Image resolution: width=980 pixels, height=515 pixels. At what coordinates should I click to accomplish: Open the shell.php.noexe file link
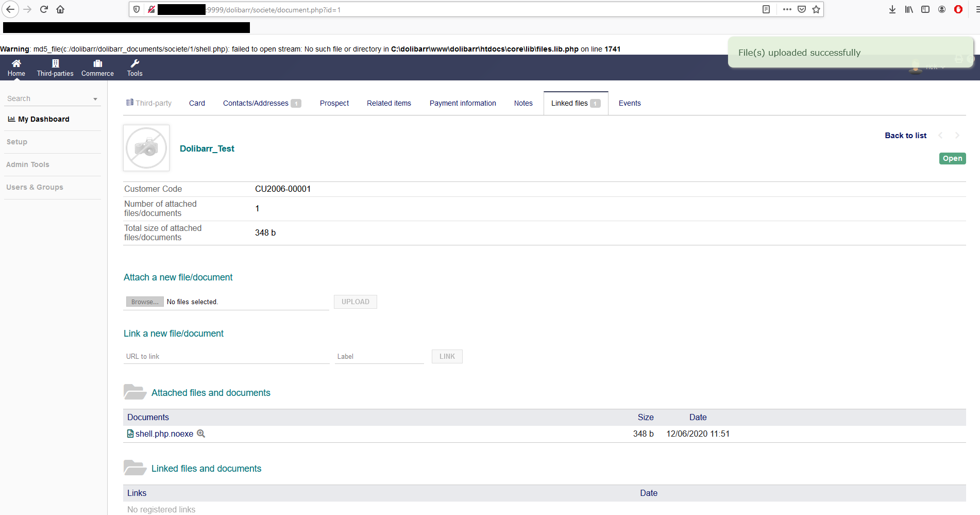tap(164, 434)
